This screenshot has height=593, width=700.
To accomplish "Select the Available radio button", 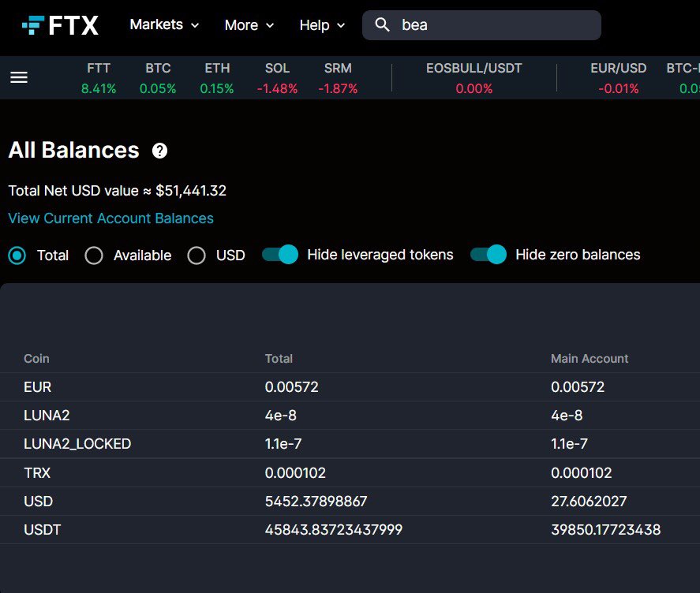I will tap(94, 255).
